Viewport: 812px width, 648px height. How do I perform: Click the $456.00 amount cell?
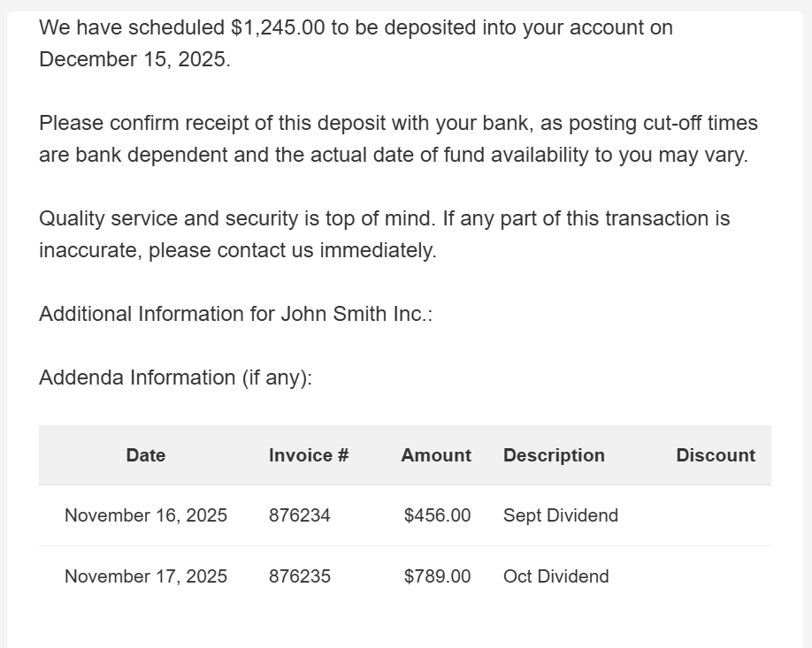coord(437,515)
